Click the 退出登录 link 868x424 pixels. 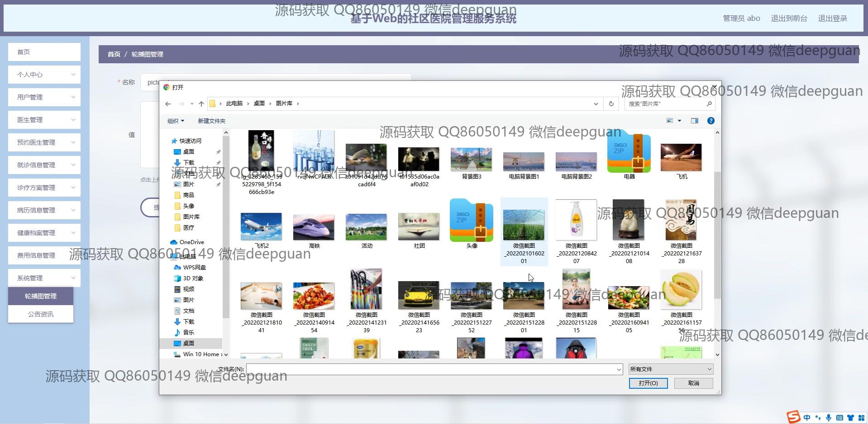[832, 19]
